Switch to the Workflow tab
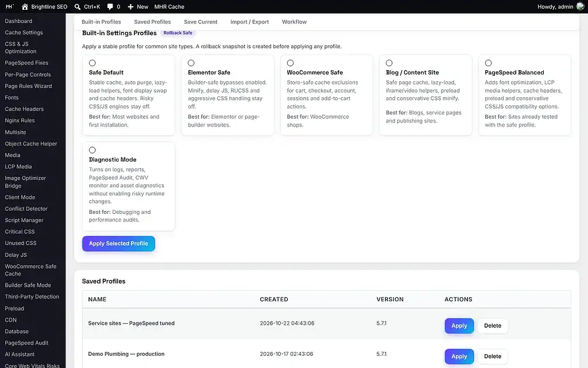The height and width of the screenshot is (368, 588). pyautogui.click(x=295, y=22)
